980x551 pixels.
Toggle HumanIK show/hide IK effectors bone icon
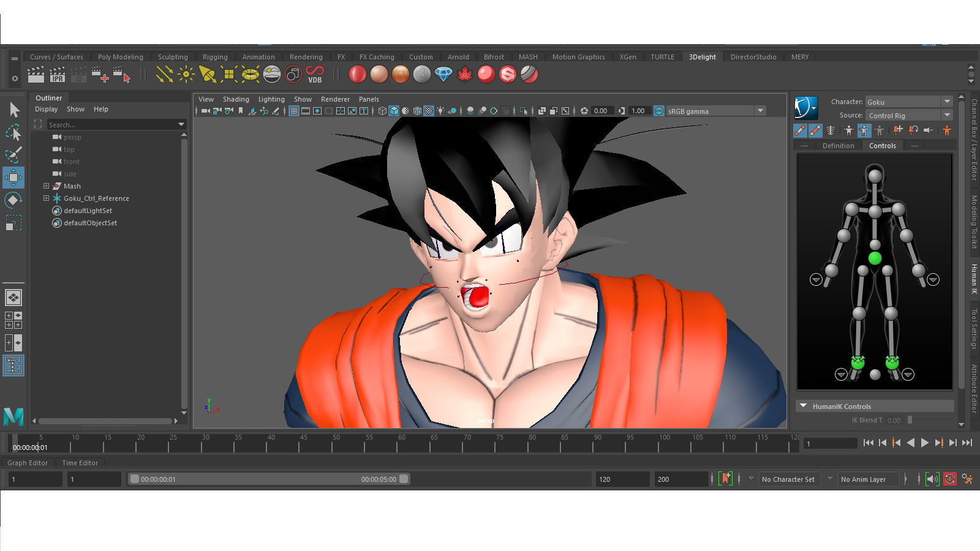coord(800,130)
